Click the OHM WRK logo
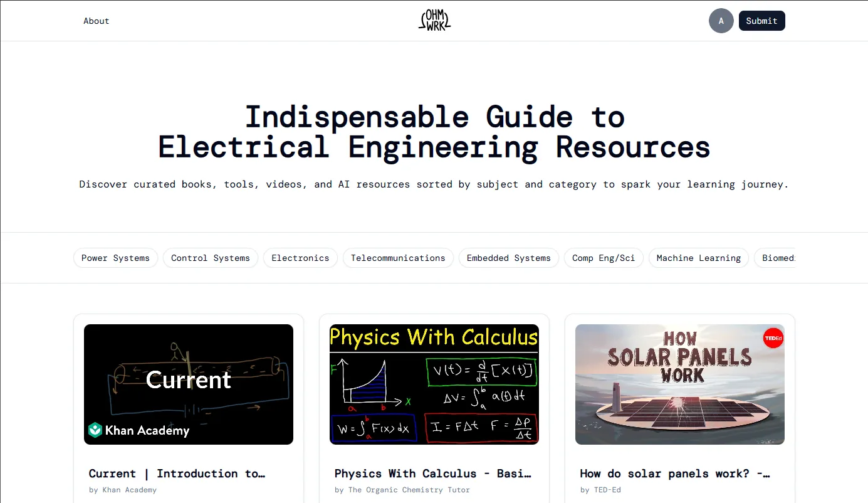 tap(434, 21)
